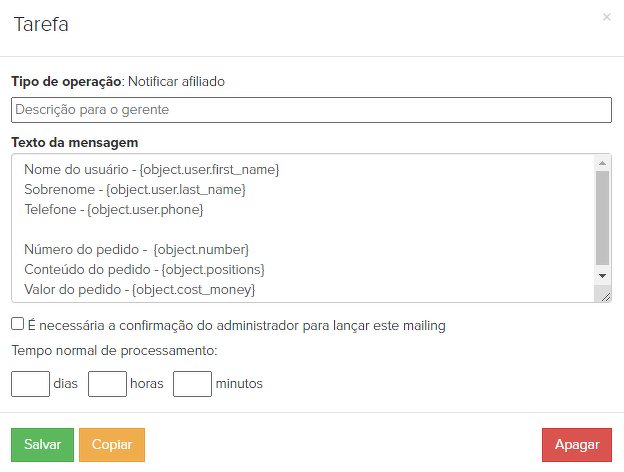Click the "Texto da mensagem" label

74,143
